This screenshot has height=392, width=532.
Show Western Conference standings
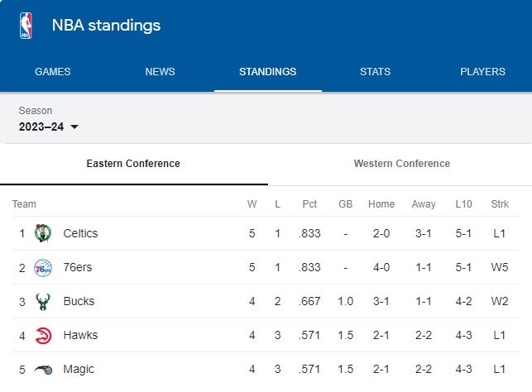pyautogui.click(x=401, y=164)
